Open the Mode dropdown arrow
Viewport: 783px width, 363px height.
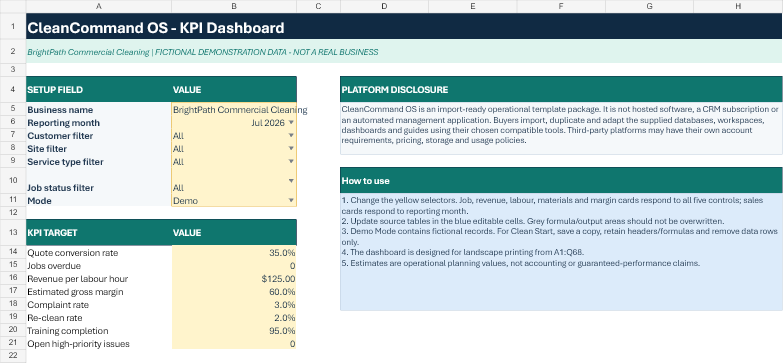click(291, 200)
